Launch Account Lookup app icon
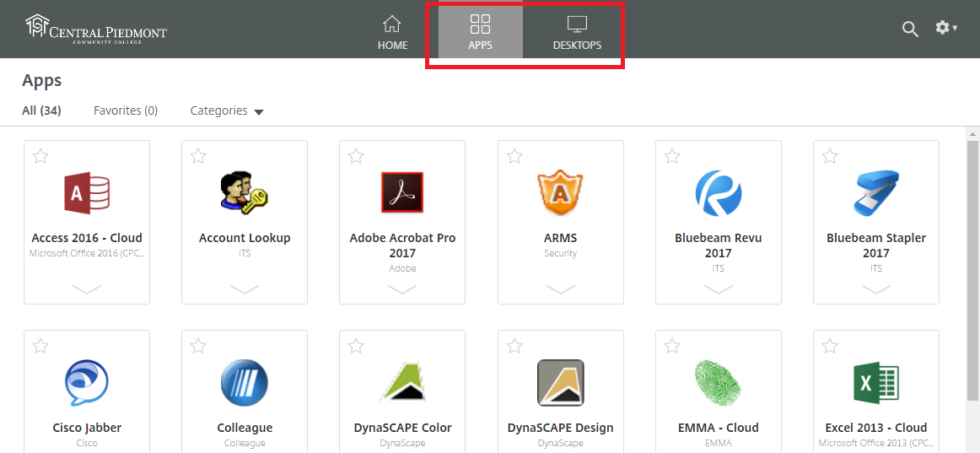The width and height of the screenshot is (980, 453). (245, 192)
